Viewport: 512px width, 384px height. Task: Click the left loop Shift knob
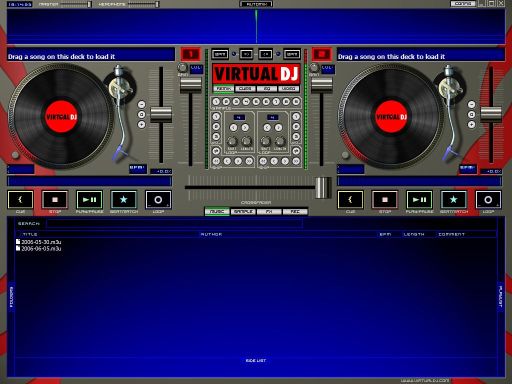[x=232, y=141]
